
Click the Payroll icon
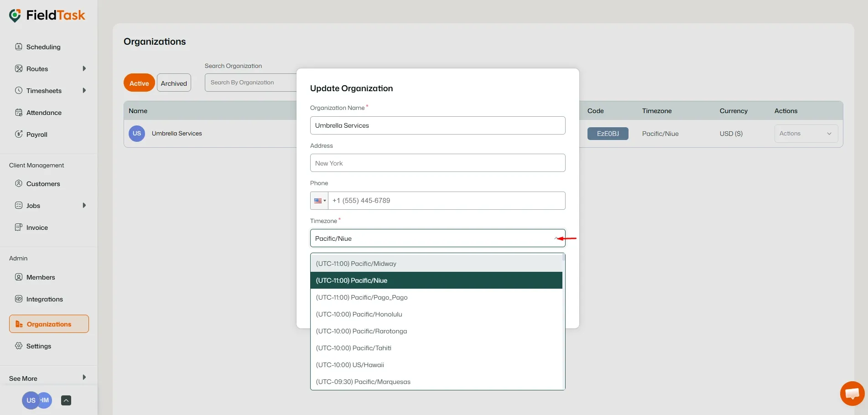pyautogui.click(x=19, y=134)
